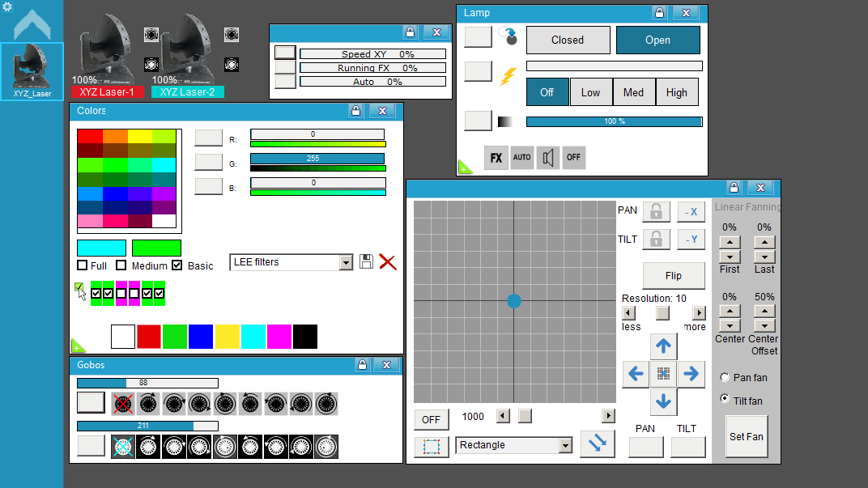Click the Set Fan button
The height and width of the screenshot is (488, 868).
point(747,436)
